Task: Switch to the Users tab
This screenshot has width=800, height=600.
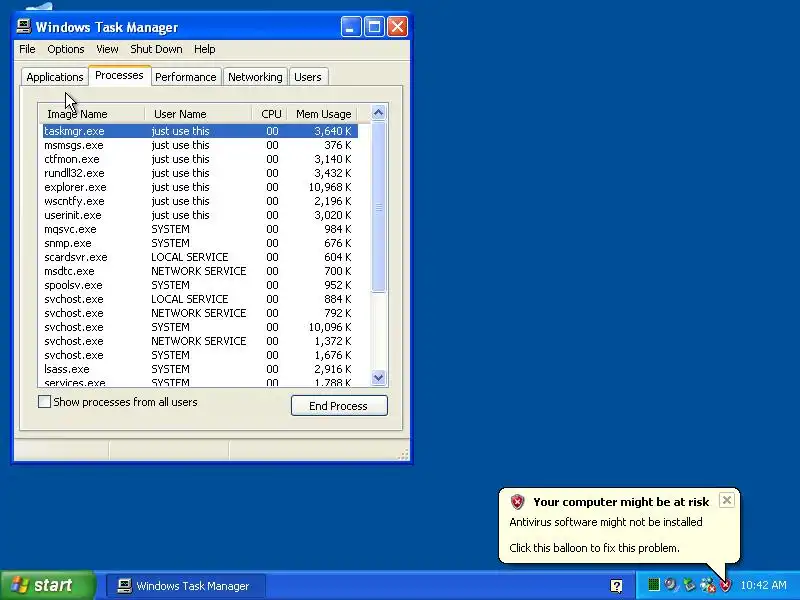Action: pos(308,77)
